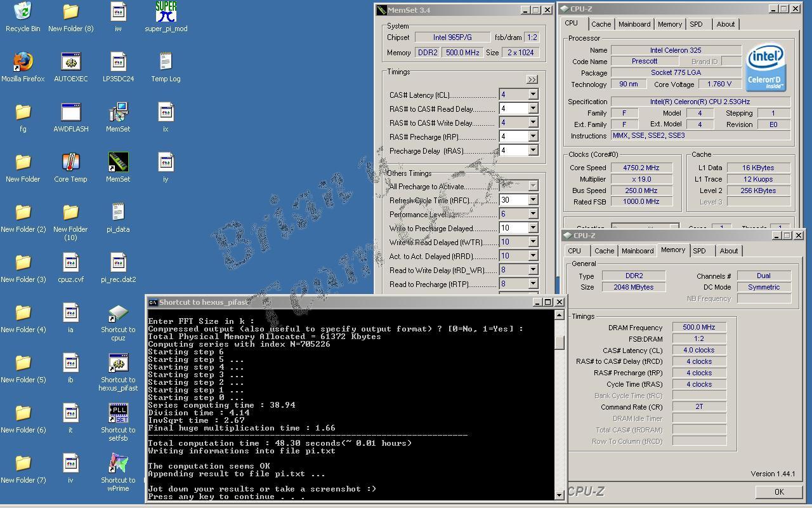Image resolution: width=812 pixels, height=508 pixels.
Task: Click the DRAM Frequency 500.0 MHz field
Action: (699, 328)
